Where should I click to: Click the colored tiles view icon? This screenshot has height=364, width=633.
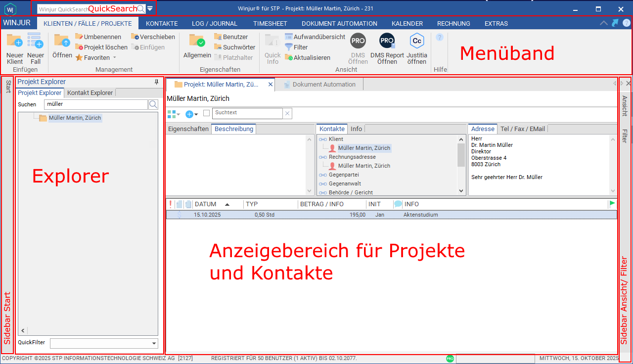coord(171,114)
